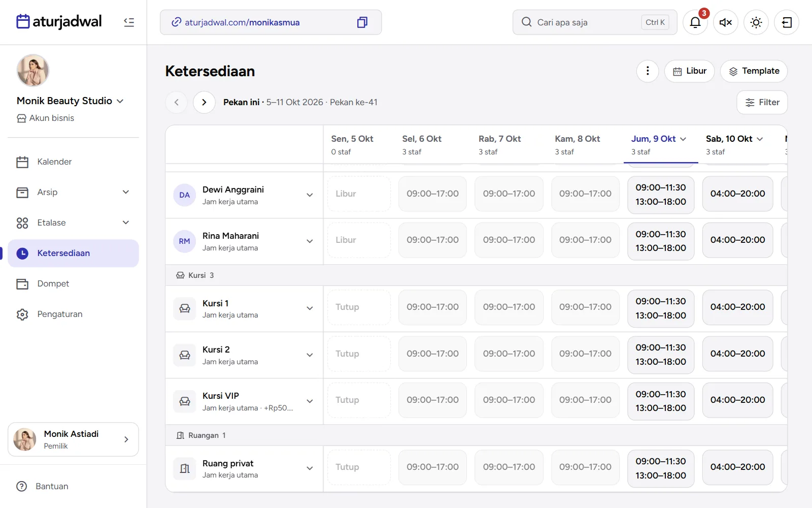Open the Sab, 10 Okt column dropdown
This screenshot has width=812, height=508.
(x=760, y=139)
